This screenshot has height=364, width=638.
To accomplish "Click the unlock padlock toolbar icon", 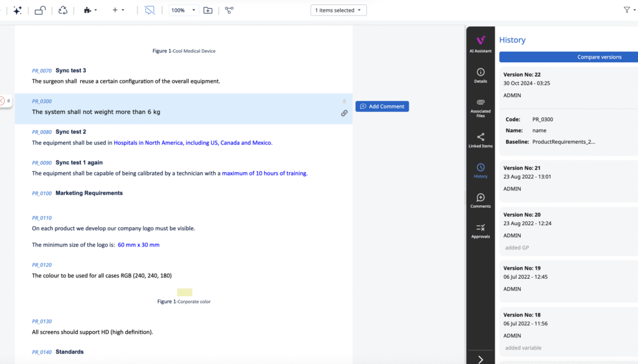I will point(40,10).
